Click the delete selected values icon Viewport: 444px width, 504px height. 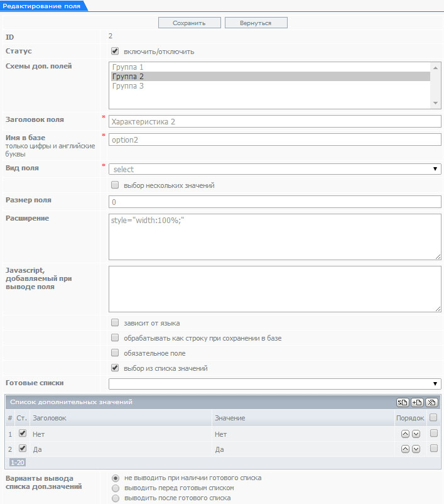point(431,402)
